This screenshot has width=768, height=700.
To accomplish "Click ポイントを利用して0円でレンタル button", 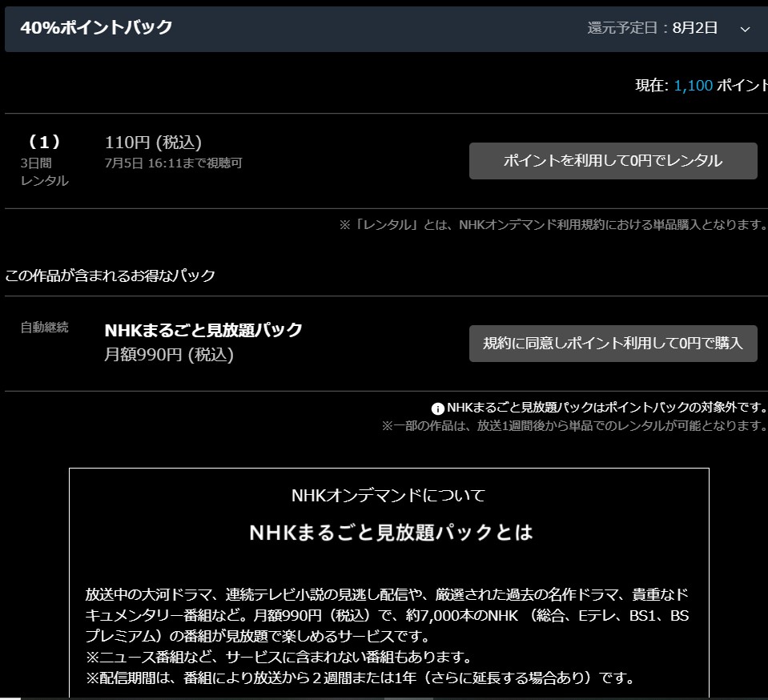I will click(x=613, y=161).
